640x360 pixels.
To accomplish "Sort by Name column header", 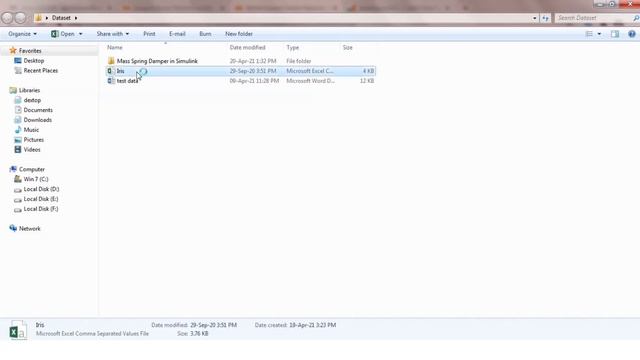I will 115,48.
